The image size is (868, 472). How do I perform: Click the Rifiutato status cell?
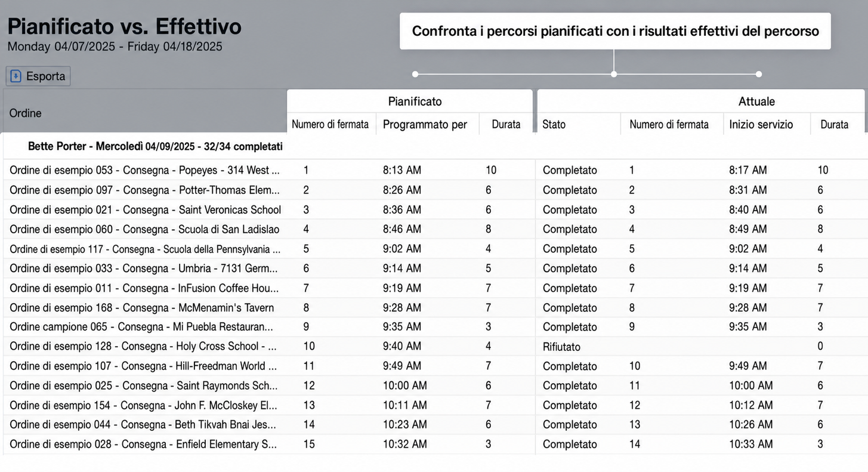[561, 347]
